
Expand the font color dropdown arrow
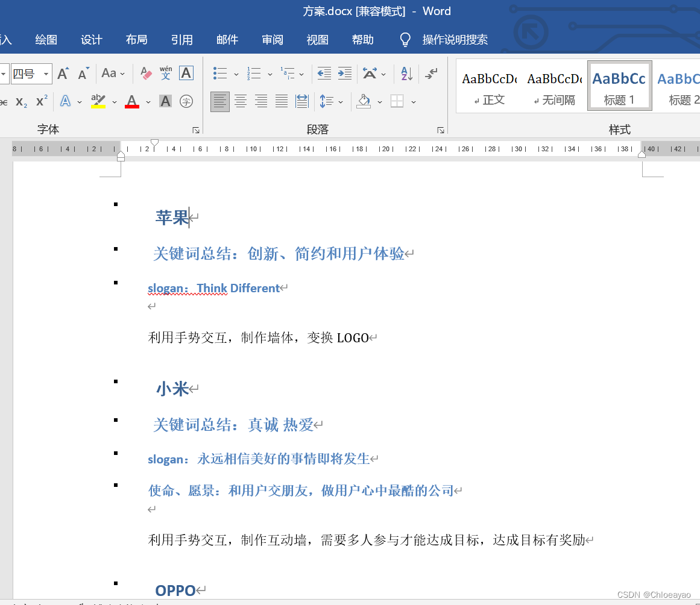(148, 102)
